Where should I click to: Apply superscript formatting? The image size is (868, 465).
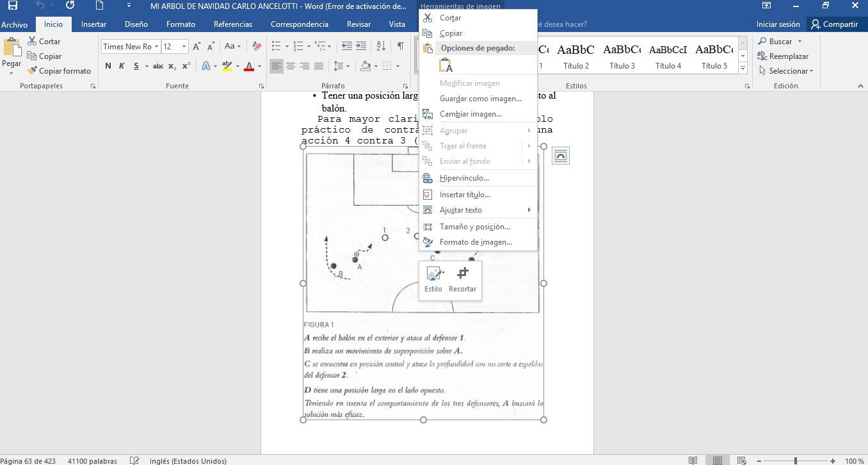tap(185, 65)
